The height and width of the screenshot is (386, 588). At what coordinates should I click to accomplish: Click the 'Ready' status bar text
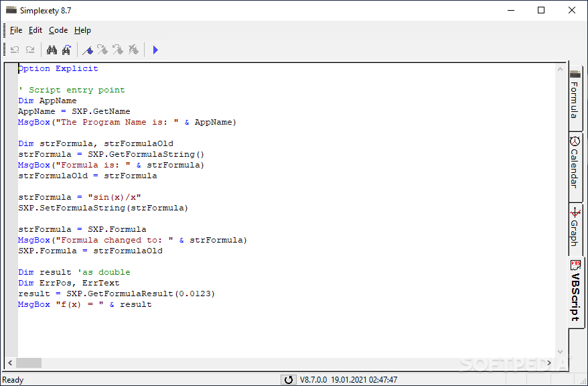point(13,380)
